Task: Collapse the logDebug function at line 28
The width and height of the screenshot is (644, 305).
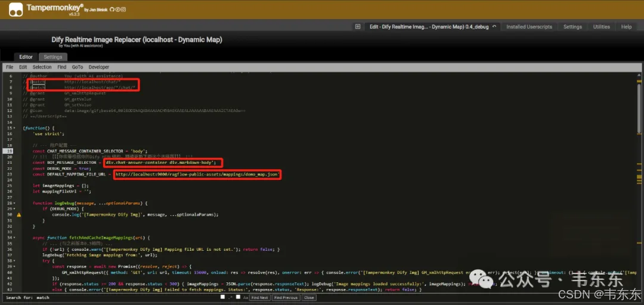Action: coord(15,203)
